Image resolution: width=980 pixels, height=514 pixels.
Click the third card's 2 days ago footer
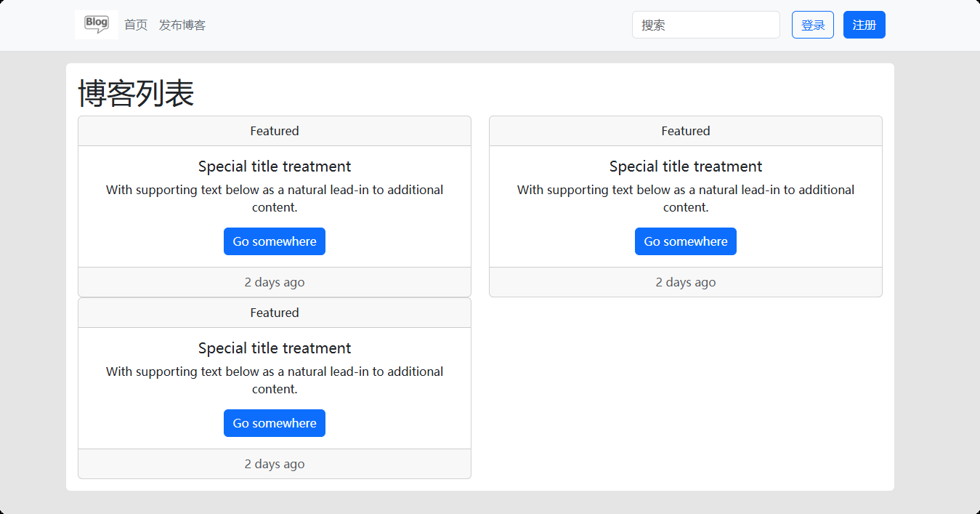[x=275, y=464]
